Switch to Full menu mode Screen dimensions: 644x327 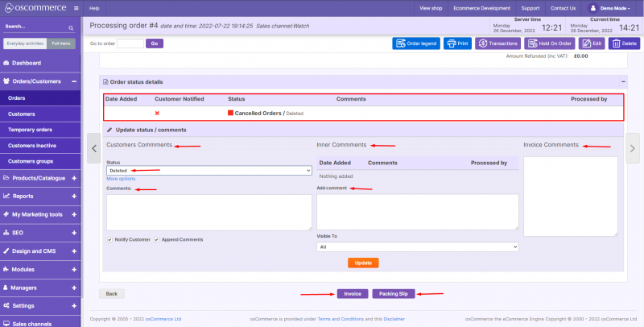click(60, 43)
